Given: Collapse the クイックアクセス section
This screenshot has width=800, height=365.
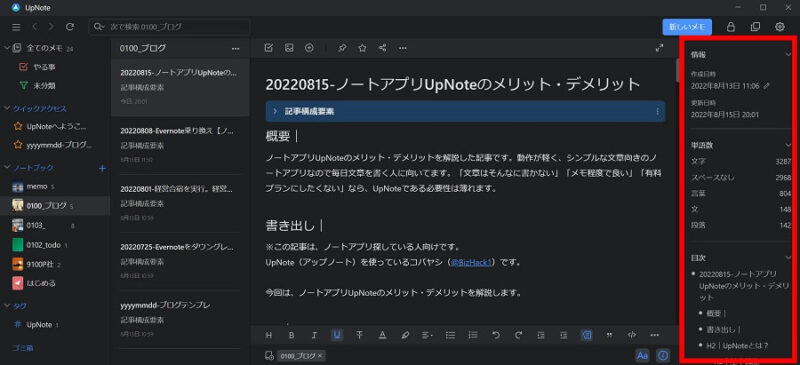Looking at the screenshot, I should [x=7, y=108].
